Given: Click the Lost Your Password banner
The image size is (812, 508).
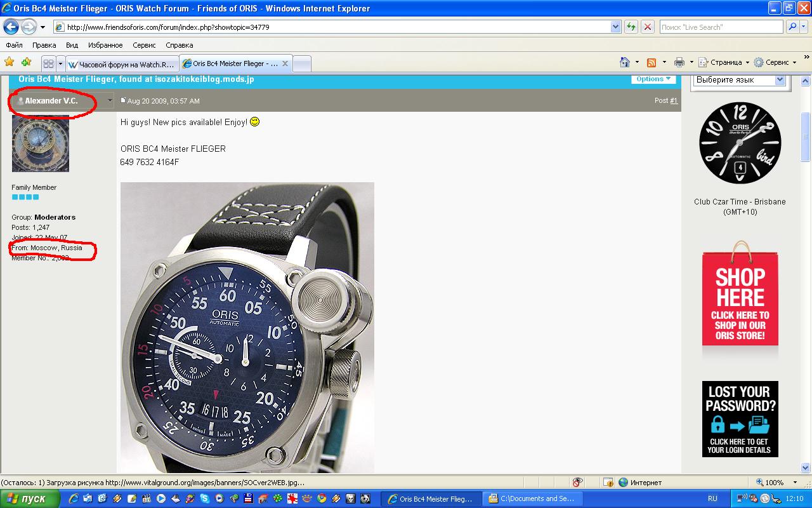Looking at the screenshot, I should 740,418.
